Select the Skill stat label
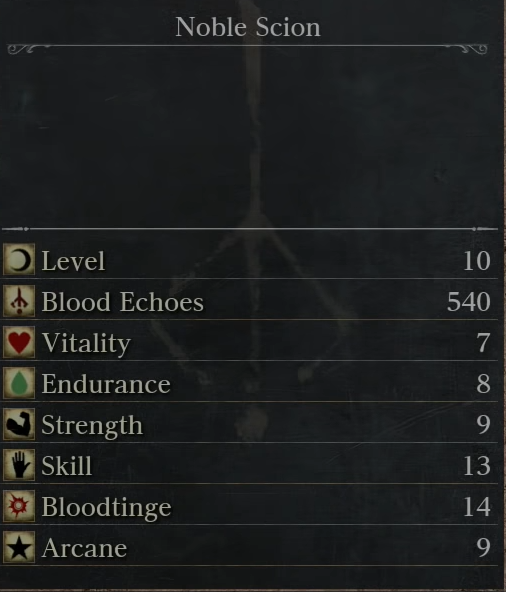 [67, 466]
